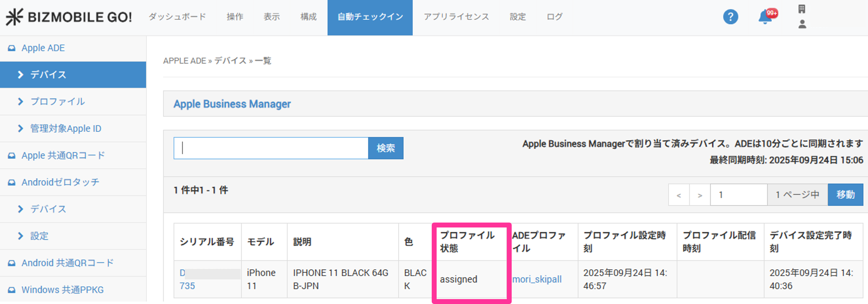Image resolution: width=868 pixels, height=304 pixels.
Task: Open the ログ menu item
Action: [554, 17]
